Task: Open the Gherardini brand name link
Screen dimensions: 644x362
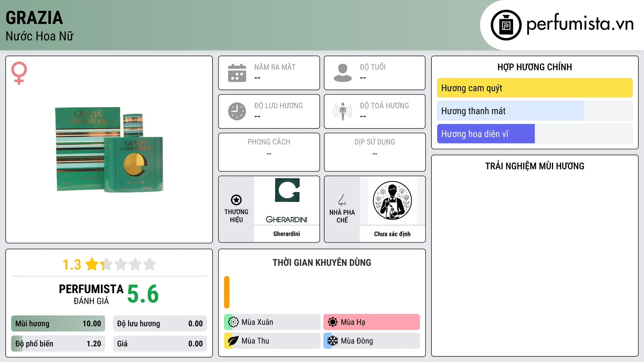Action: tap(287, 234)
